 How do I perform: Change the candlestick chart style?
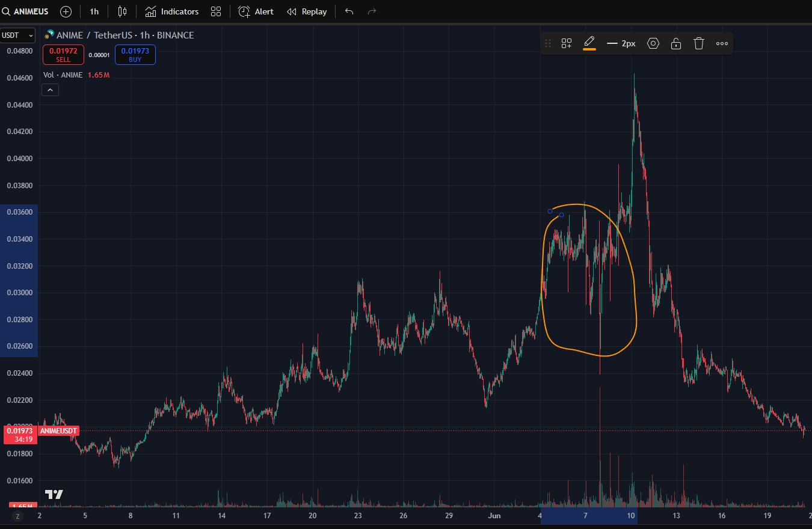(123, 11)
